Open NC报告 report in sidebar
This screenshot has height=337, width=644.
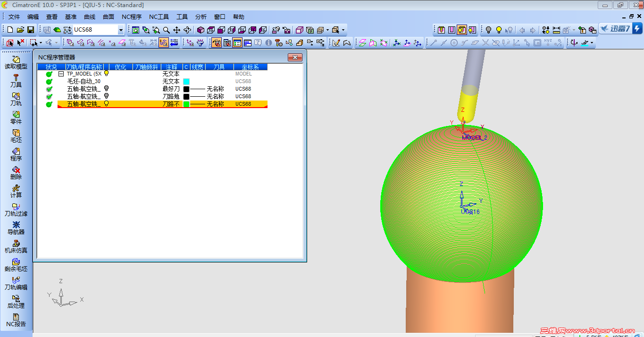pos(16,320)
